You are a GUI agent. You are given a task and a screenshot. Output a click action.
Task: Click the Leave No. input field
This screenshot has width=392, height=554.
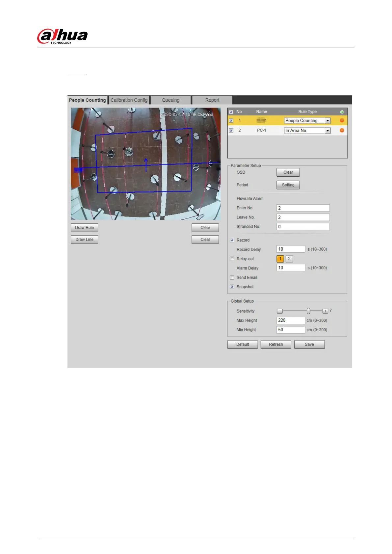(x=303, y=217)
